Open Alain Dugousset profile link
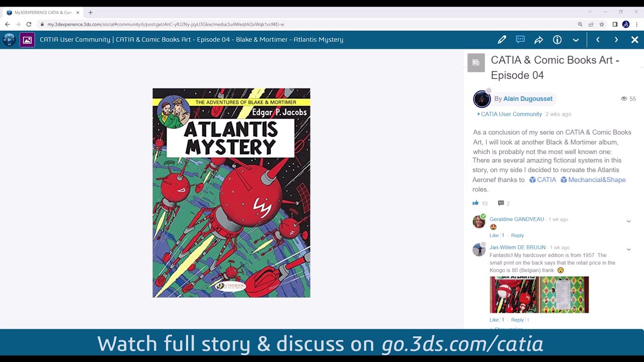 click(528, 99)
